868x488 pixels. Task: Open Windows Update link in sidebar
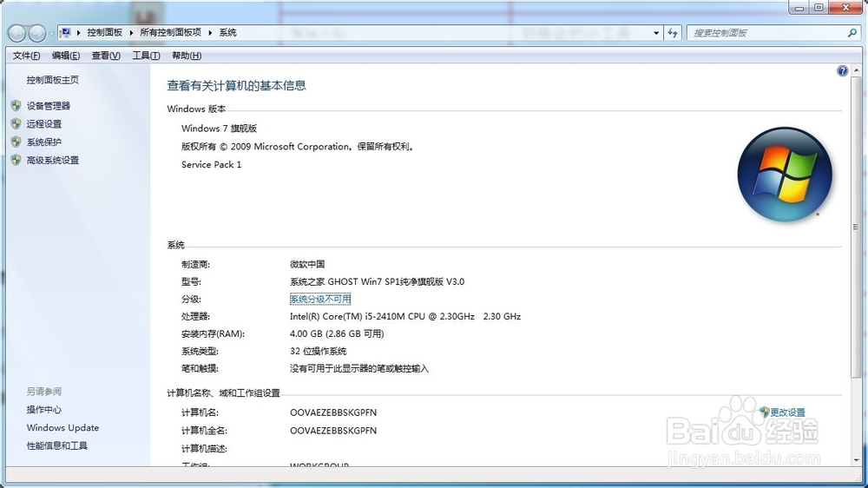pos(62,427)
